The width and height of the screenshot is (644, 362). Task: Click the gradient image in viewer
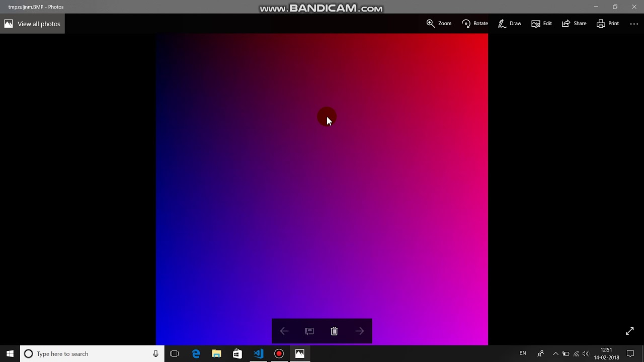tap(322, 189)
